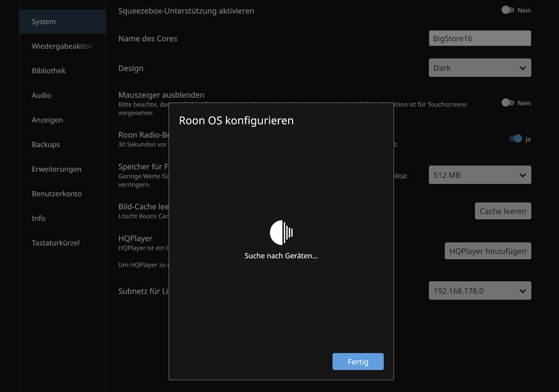
Task: Open the Anzeigen settings section
Action: [46, 120]
